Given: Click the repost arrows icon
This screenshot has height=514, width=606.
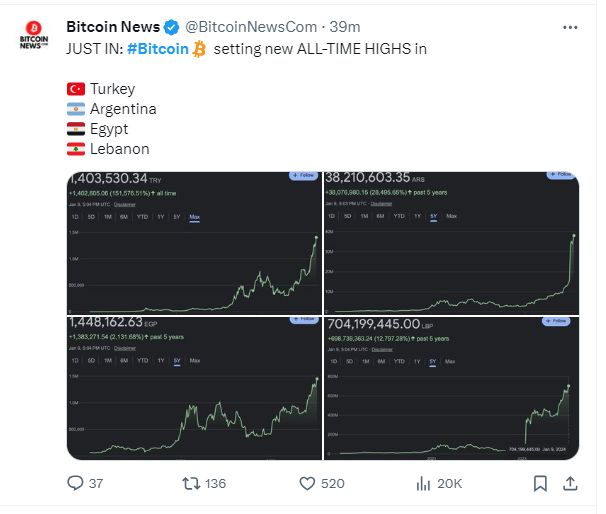Looking at the screenshot, I should (x=191, y=483).
